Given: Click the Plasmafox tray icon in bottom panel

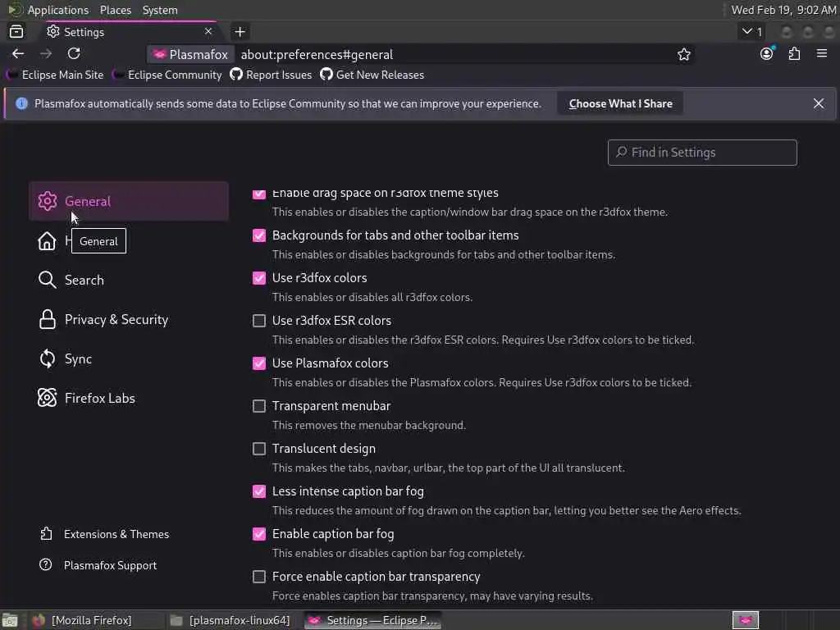Looking at the screenshot, I should (x=745, y=620).
